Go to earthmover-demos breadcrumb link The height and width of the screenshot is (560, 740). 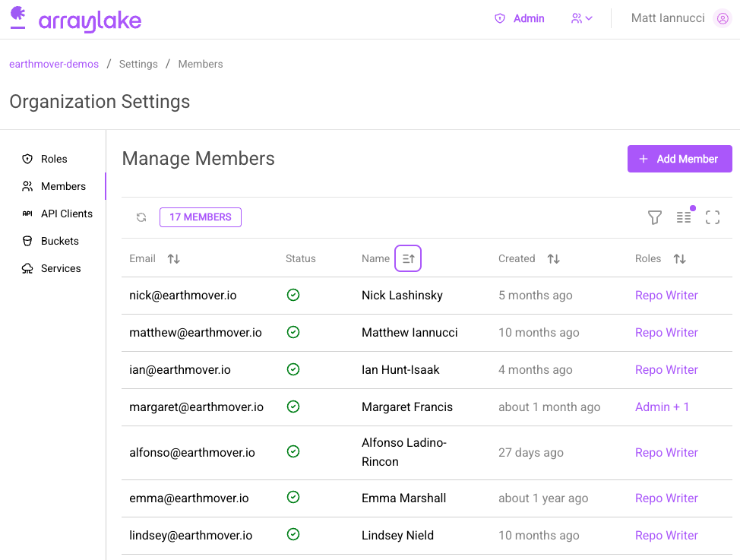pos(54,64)
